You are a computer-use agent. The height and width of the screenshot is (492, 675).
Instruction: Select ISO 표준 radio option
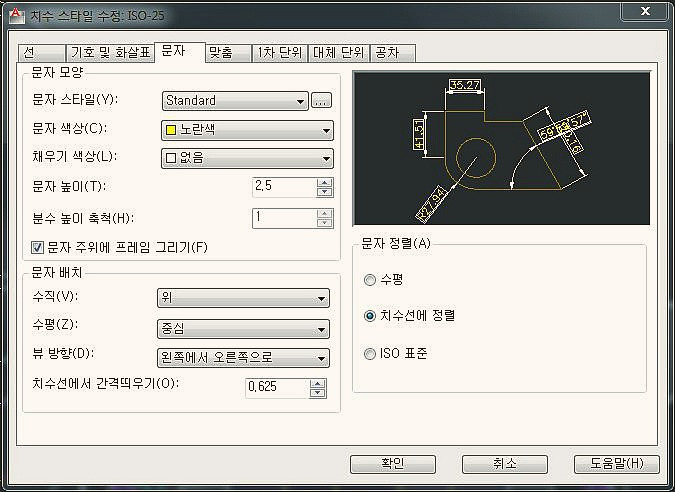tap(370, 354)
